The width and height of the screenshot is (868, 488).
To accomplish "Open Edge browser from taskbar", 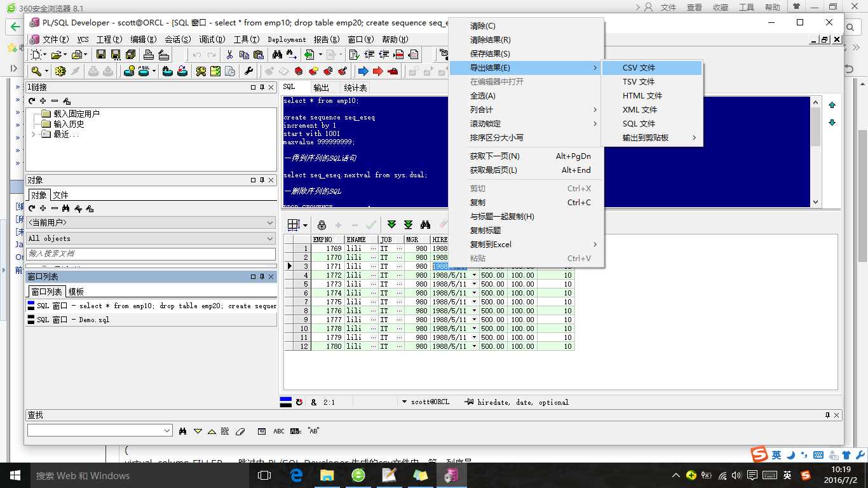I will (x=296, y=475).
